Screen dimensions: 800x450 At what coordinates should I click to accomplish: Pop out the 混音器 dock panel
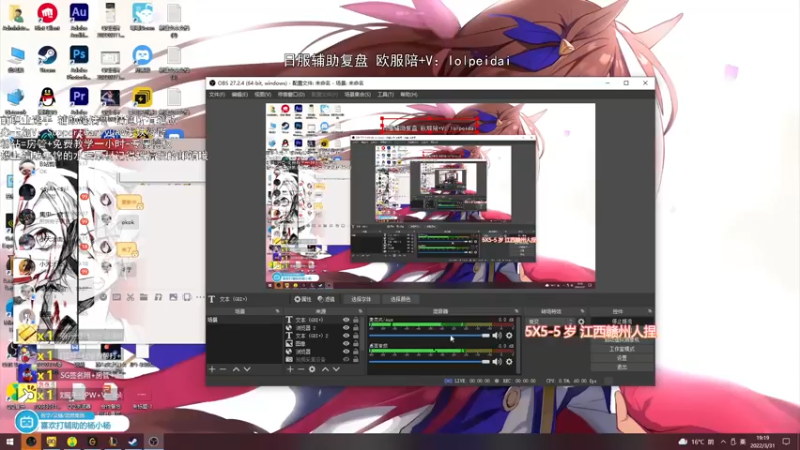point(516,311)
